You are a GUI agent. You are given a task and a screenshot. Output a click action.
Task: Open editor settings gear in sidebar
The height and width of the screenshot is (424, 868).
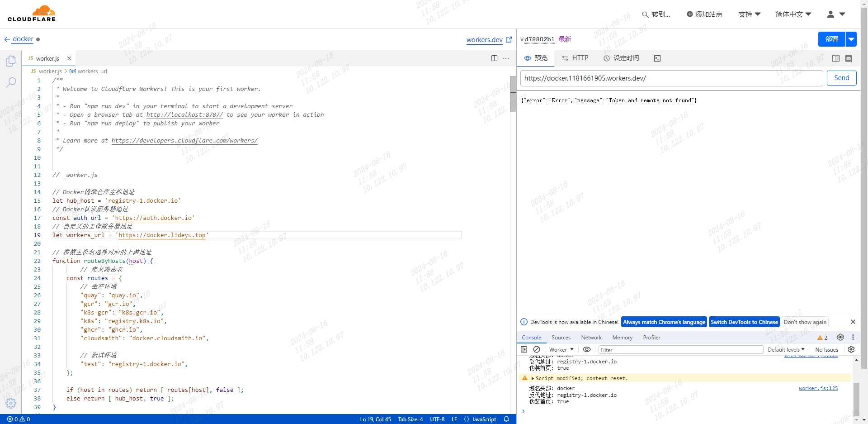click(x=11, y=403)
